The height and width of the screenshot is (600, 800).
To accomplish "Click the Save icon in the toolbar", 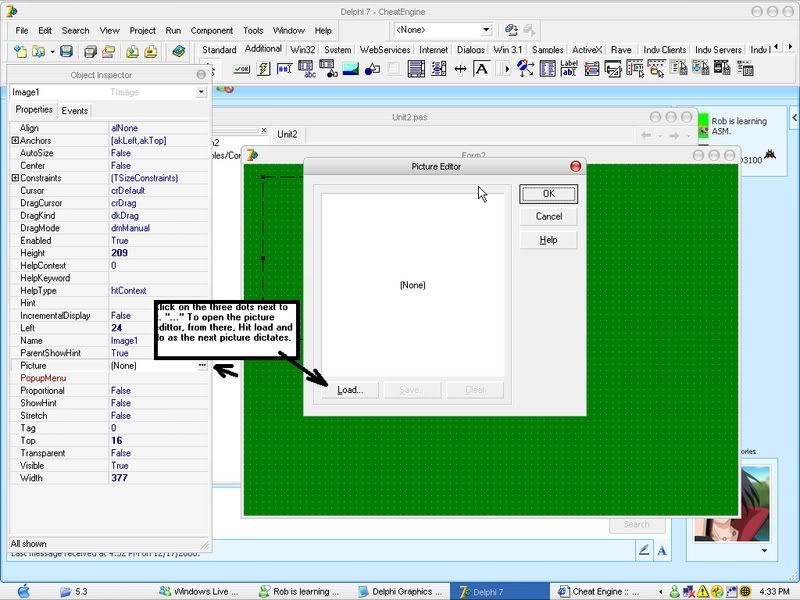I will pyautogui.click(x=66, y=51).
